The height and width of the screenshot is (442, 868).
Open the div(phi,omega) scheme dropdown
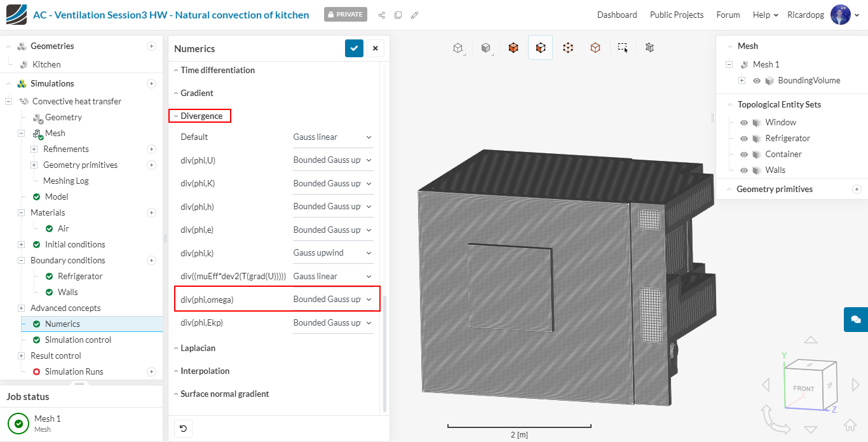332,299
